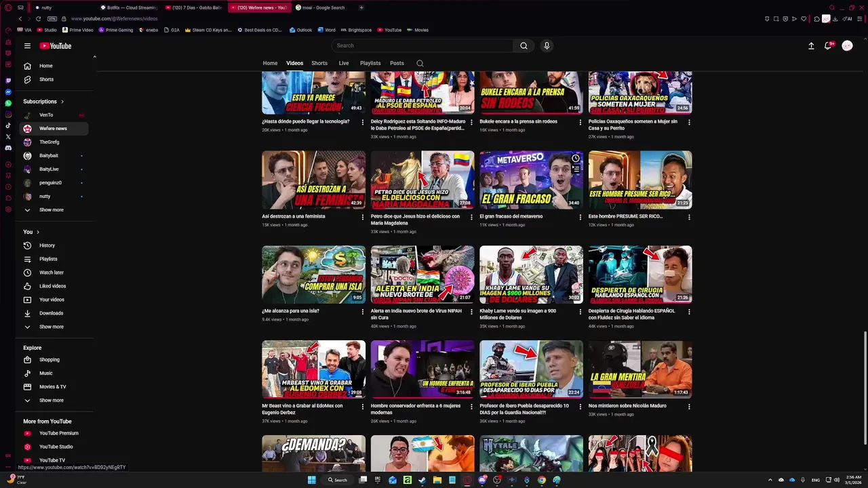Open options for '¿Me alcanza para una isla?'
The width and height of the screenshot is (868, 488).
[362, 312]
